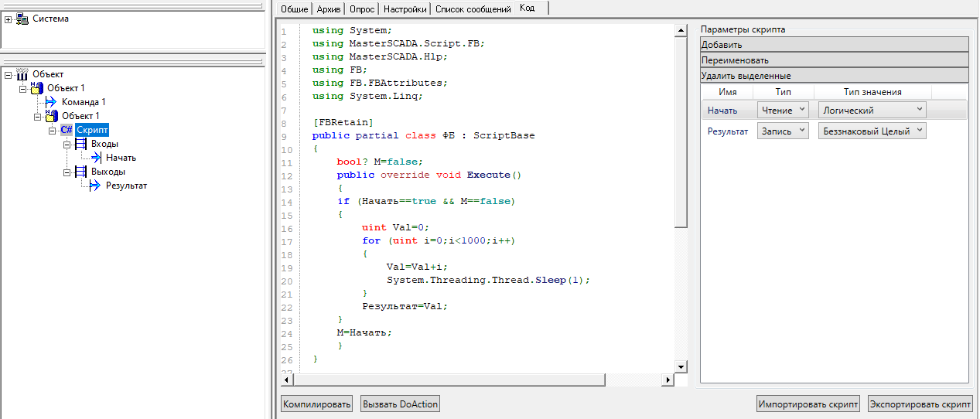This screenshot has height=419, width=980.
Task: Select the Выходы tree item
Action: tap(108, 172)
